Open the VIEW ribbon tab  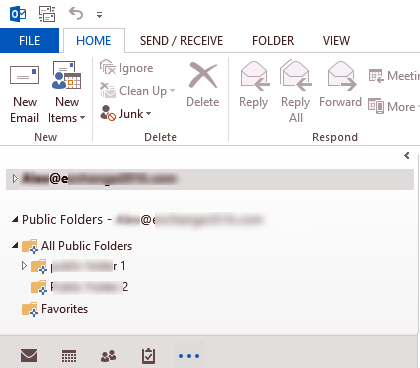pos(336,41)
